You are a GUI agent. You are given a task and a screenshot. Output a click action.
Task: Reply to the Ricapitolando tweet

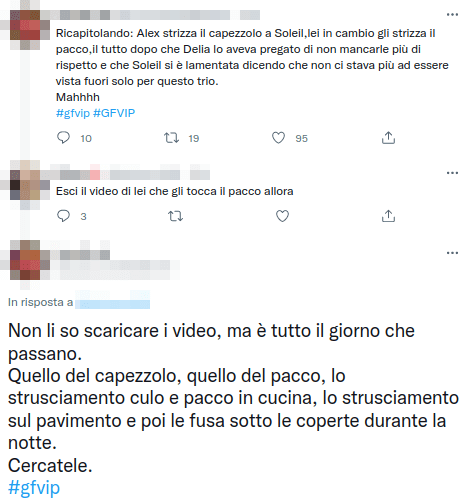pyautogui.click(x=63, y=138)
